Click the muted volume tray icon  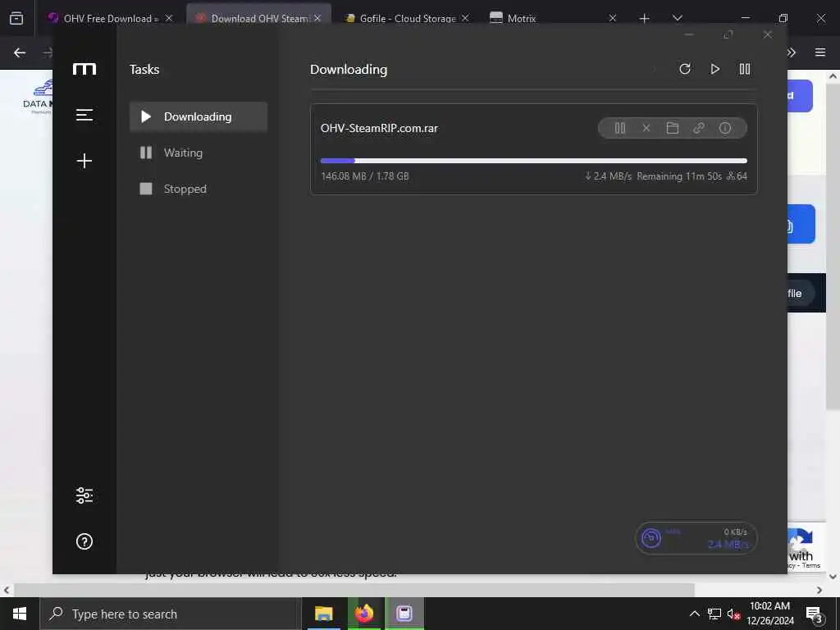coord(733,614)
